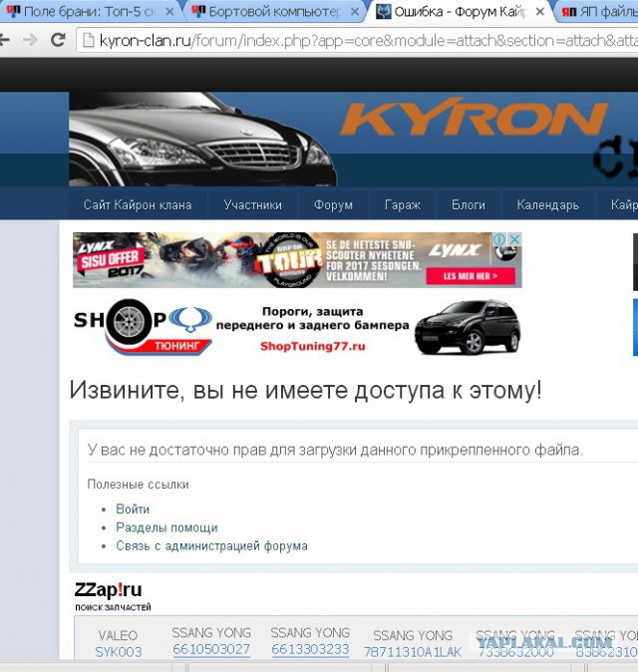Click favicon of the 'Ошибка - Форум' tab
Image resolution: width=638 pixels, height=672 pixels.
[384, 12]
